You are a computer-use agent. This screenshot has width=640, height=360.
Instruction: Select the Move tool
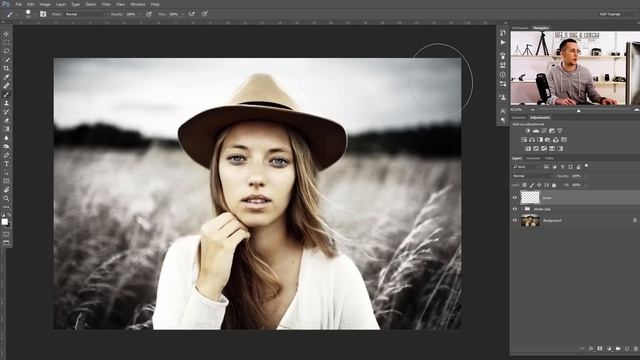pyautogui.click(x=6, y=34)
